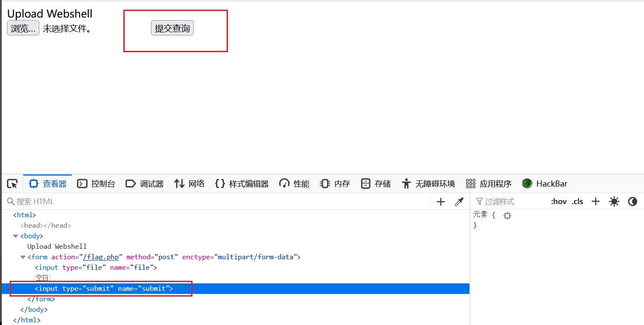Select the head element row
Viewport: 644px width, 325px height.
coord(235,226)
